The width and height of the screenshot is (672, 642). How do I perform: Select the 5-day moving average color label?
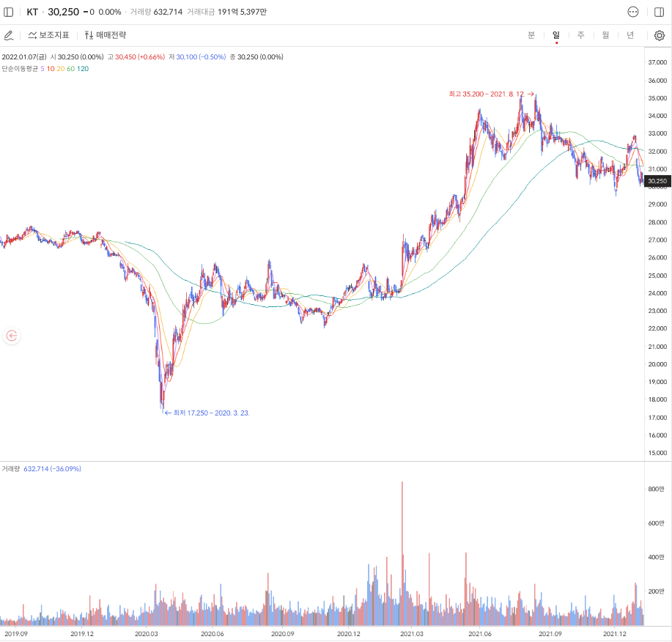pos(43,69)
